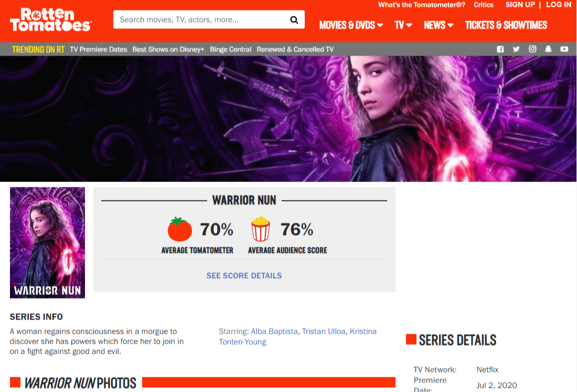The width and height of the screenshot is (577, 392).
Task: Open the Snapchat social icon
Action: 548,49
